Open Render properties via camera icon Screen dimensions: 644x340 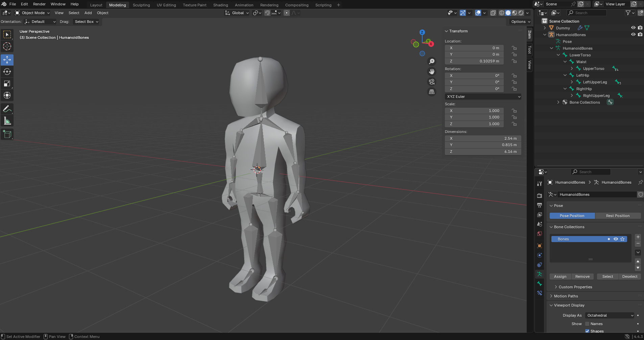539,195
